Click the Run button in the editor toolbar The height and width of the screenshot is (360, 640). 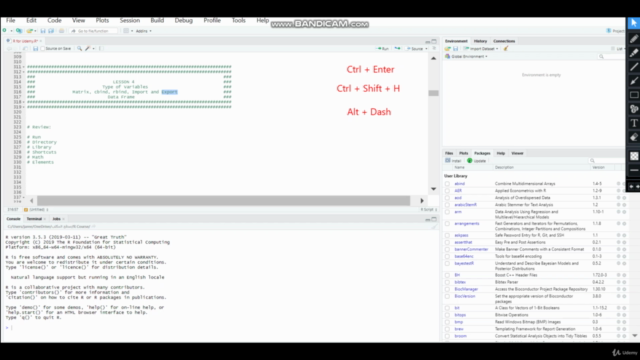(382, 49)
